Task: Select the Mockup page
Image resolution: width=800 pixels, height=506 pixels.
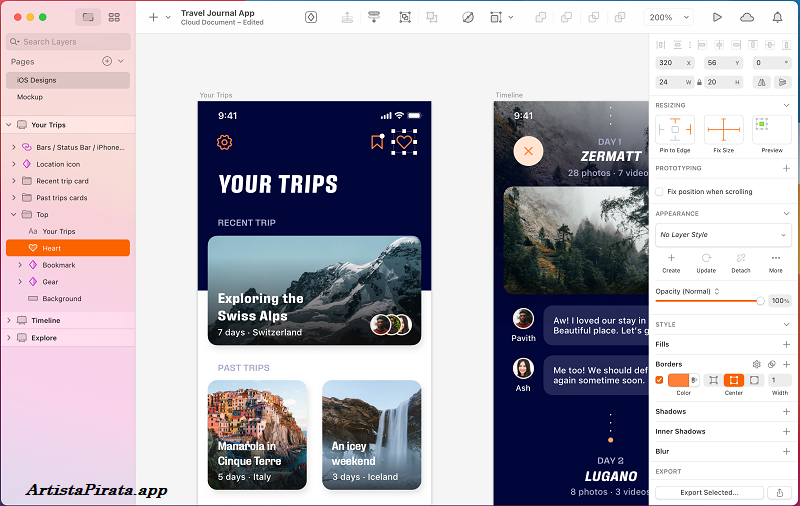Action: (x=30, y=97)
